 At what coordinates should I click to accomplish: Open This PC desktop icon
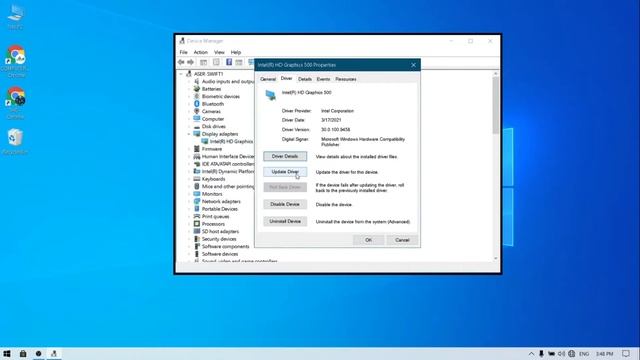pyautogui.click(x=16, y=16)
